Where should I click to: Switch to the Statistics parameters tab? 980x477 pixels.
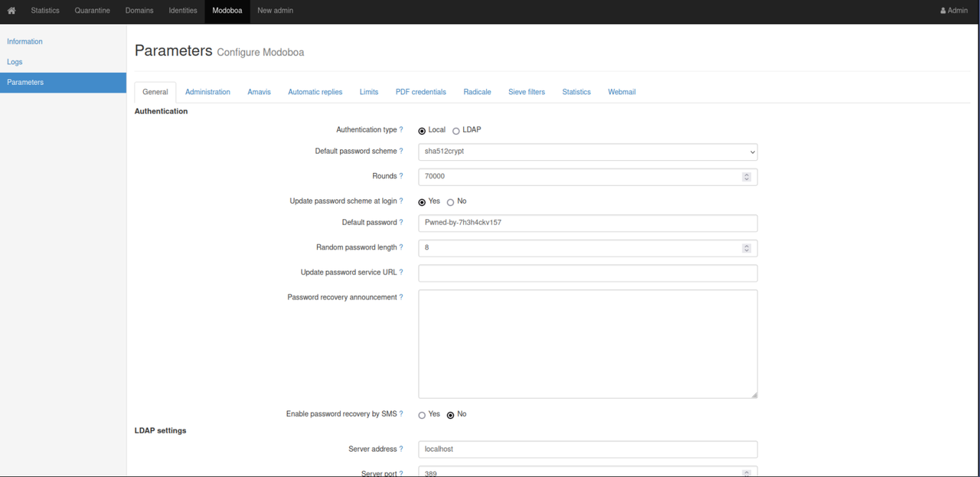577,92
